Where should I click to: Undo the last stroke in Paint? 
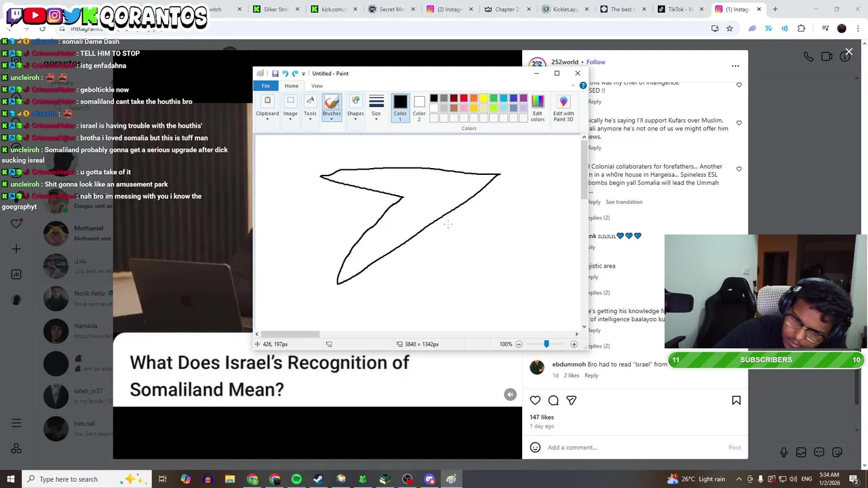[x=285, y=73]
